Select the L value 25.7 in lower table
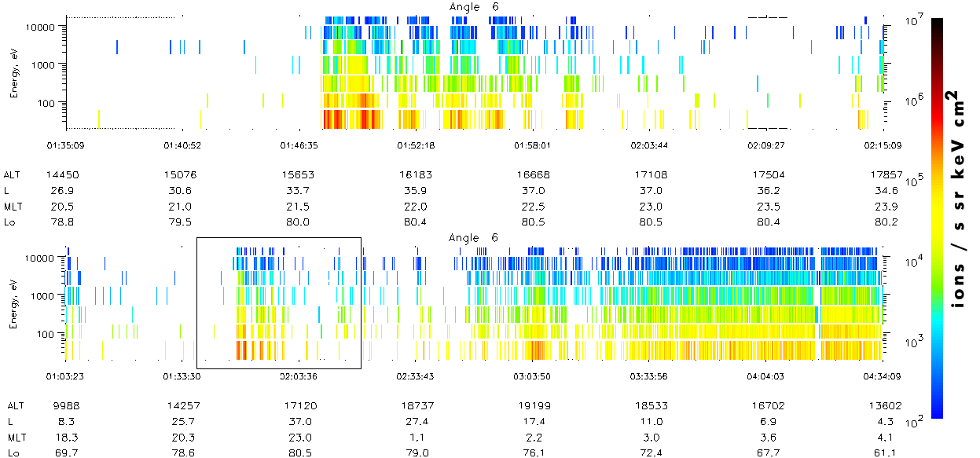 pyautogui.click(x=181, y=422)
